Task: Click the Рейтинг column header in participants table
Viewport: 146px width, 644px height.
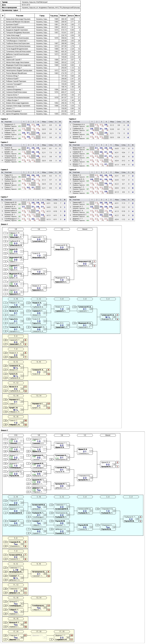Action: (x=63, y=15)
